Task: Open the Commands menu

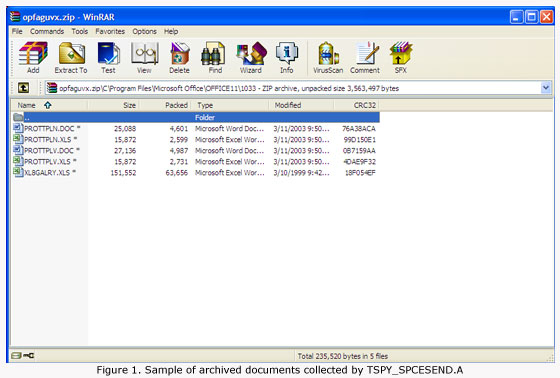Action: point(47,31)
